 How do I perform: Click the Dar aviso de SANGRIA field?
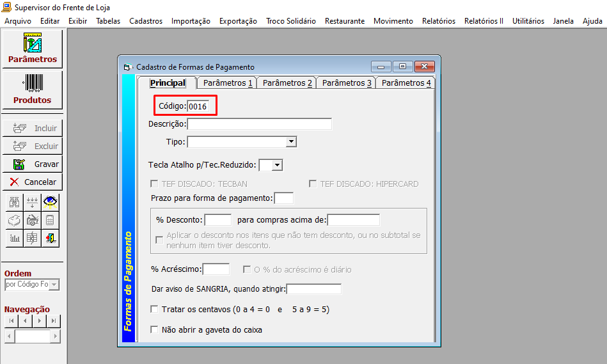pyautogui.click(x=314, y=289)
